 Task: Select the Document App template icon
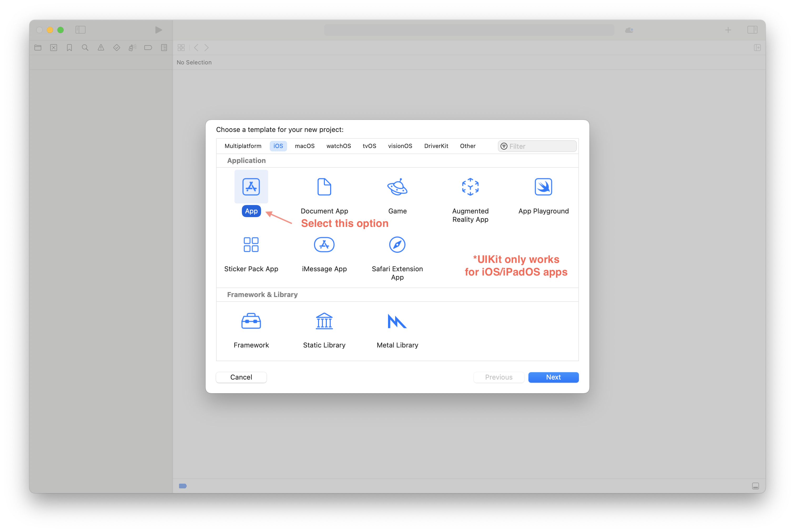324,187
